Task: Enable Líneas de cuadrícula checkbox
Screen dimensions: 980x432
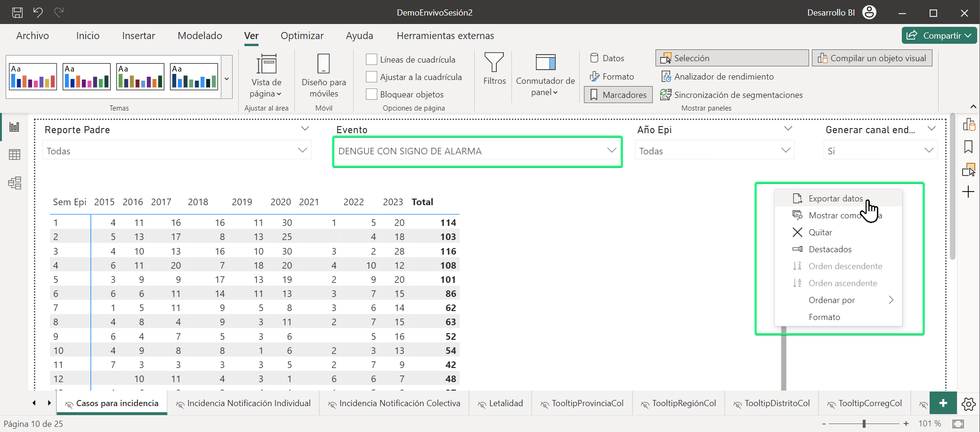Action: click(372, 59)
